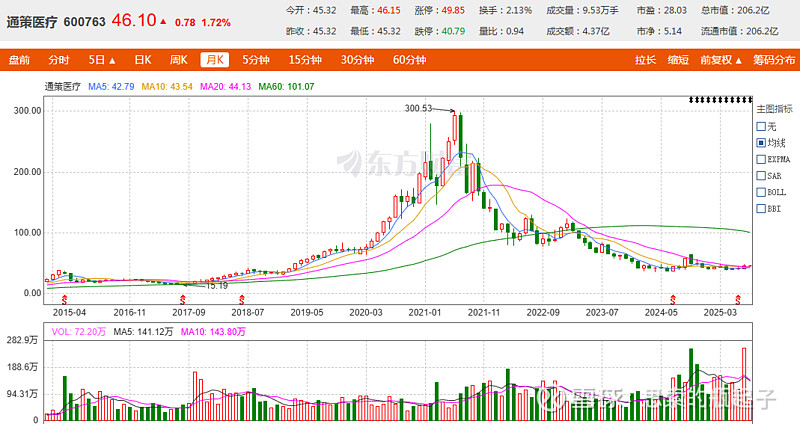The height and width of the screenshot is (424, 800).
Task: Click the red S marker near 2015-04
Action: click(x=64, y=300)
